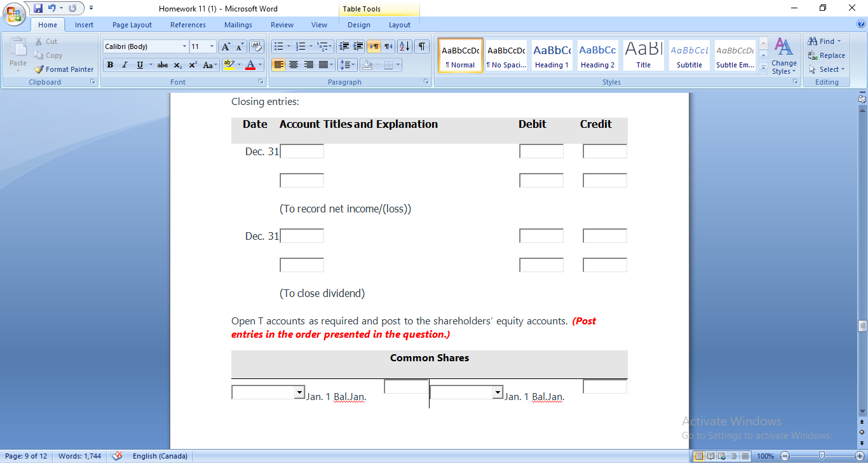Switch to Insert tab
The image size is (868, 463).
pyautogui.click(x=84, y=25)
